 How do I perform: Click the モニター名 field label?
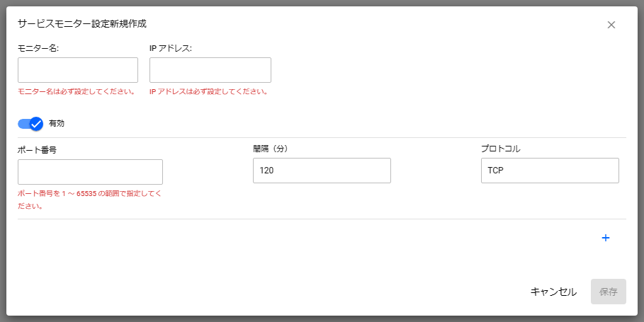point(38,48)
